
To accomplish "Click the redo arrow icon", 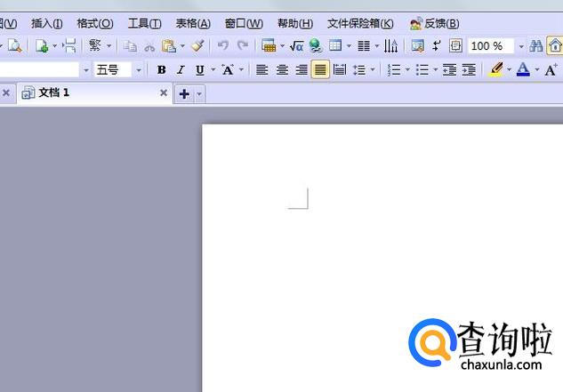I will 243,45.
